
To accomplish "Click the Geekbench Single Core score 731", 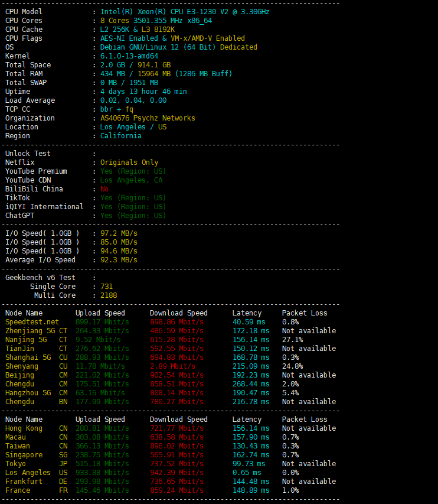I will tap(106, 287).
